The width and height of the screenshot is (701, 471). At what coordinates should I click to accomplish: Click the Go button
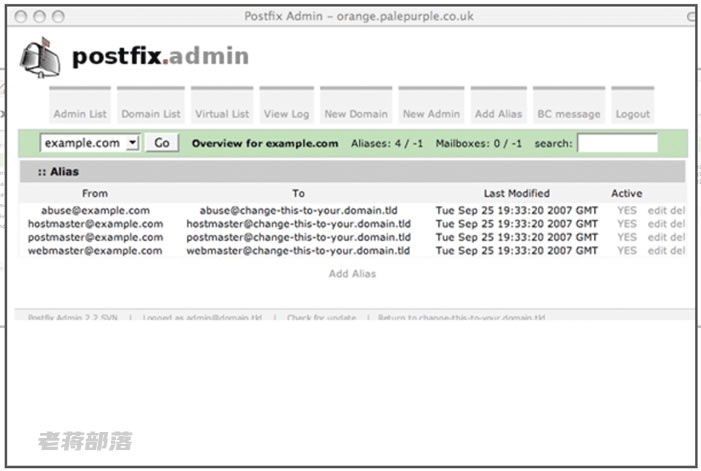162,143
